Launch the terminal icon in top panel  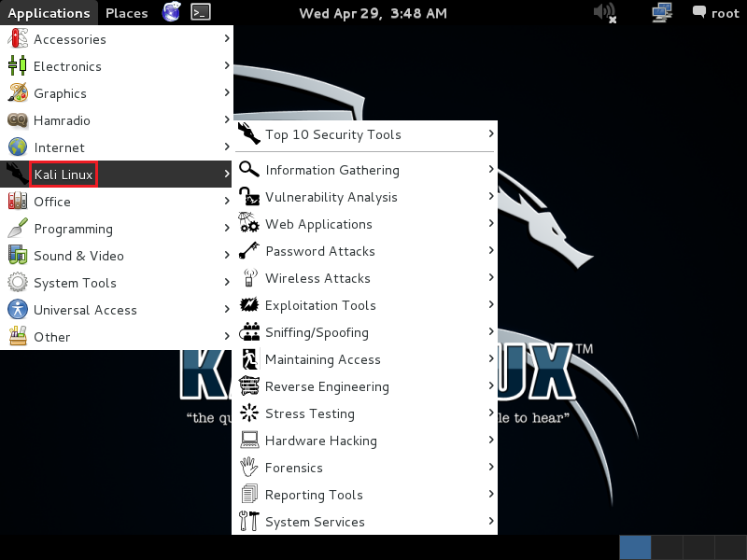coord(200,12)
